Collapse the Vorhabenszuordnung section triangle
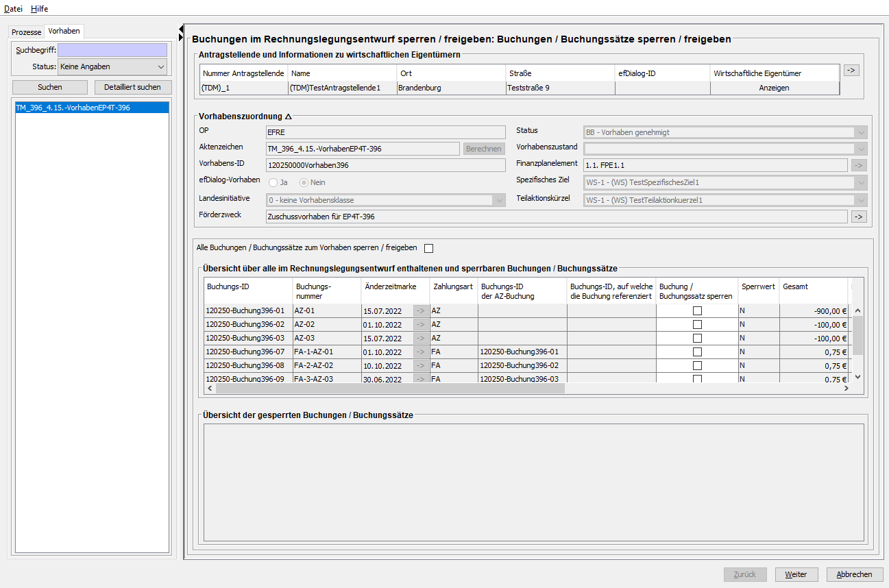 click(x=288, y=117)
